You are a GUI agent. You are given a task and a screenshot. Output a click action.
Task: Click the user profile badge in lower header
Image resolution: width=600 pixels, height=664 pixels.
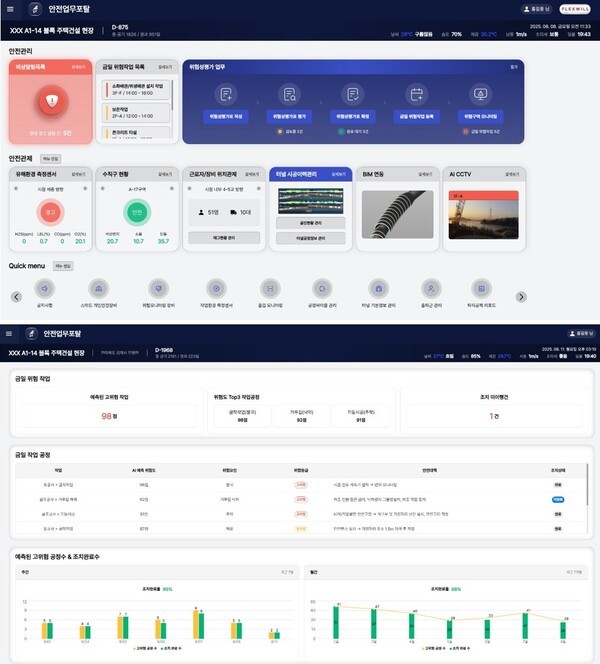click(582, 334)
